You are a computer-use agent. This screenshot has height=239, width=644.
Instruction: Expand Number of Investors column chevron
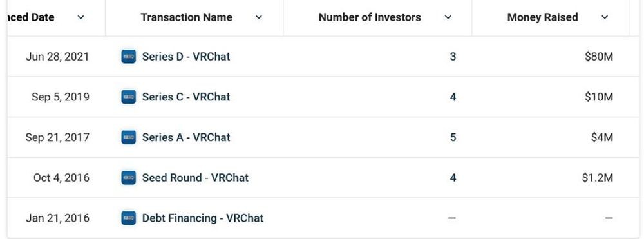[x=448, y=17]
